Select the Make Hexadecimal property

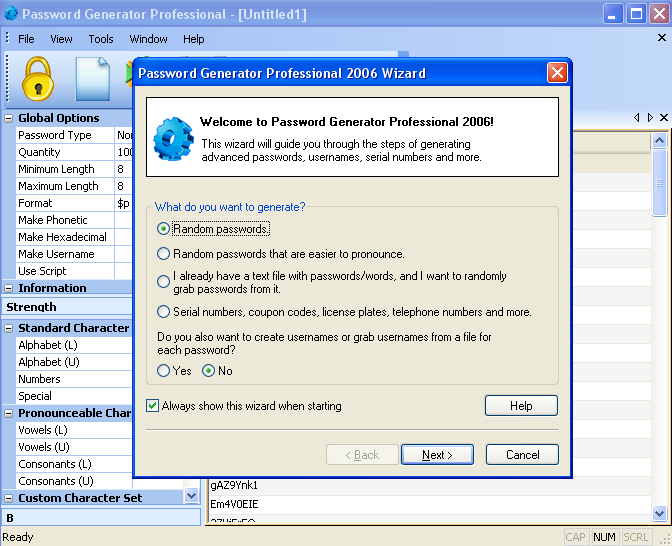(x=74, y=237)
